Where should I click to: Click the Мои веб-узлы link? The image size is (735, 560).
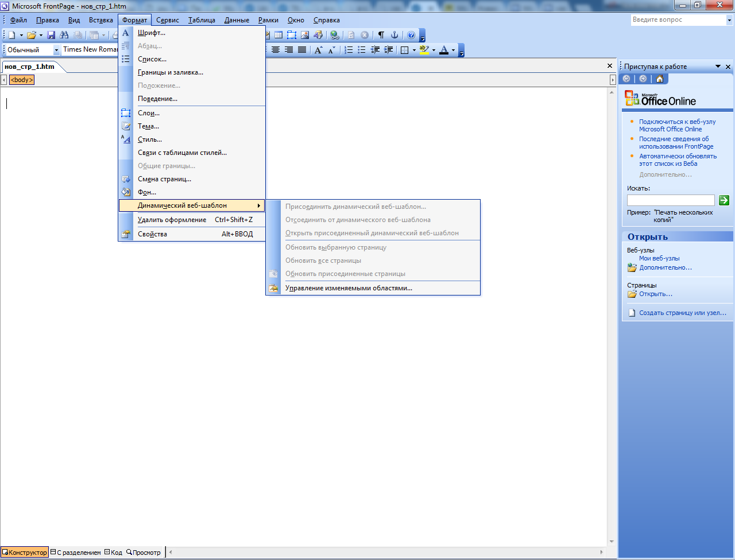click(659, 258)
